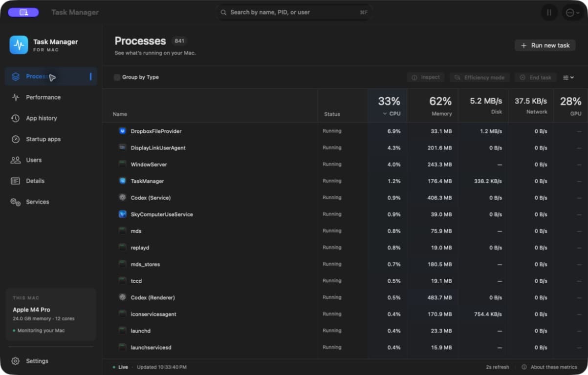Click the Startup apps gauge icon
The height and width of the screenshot is (375, 588).
(x=16, y=139)
